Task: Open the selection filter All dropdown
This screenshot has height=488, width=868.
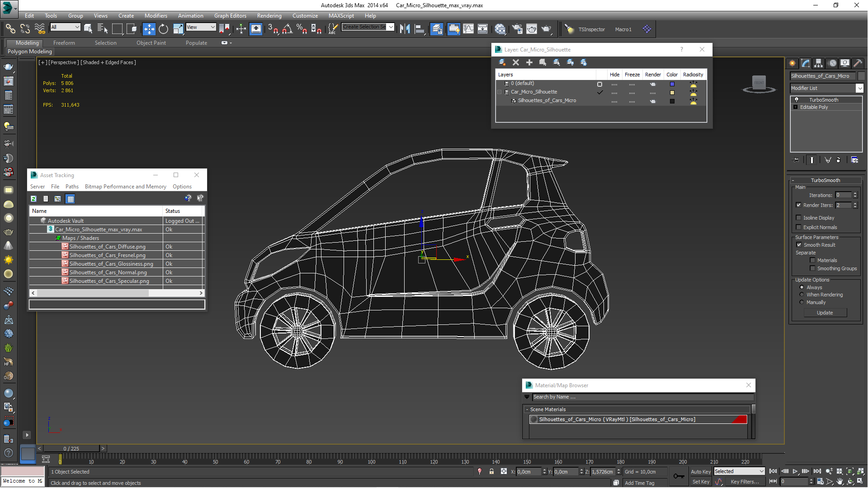Action: [x=65, y=27]
